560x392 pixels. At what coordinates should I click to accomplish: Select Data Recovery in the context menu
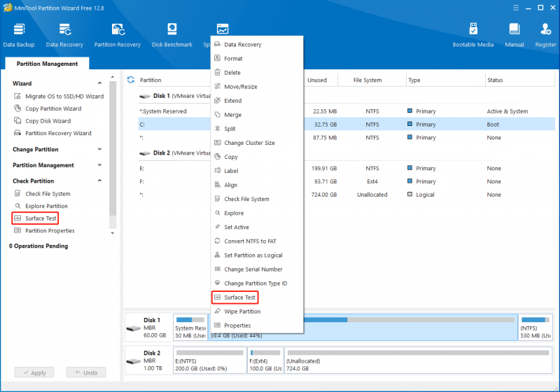tap(257, 44)
